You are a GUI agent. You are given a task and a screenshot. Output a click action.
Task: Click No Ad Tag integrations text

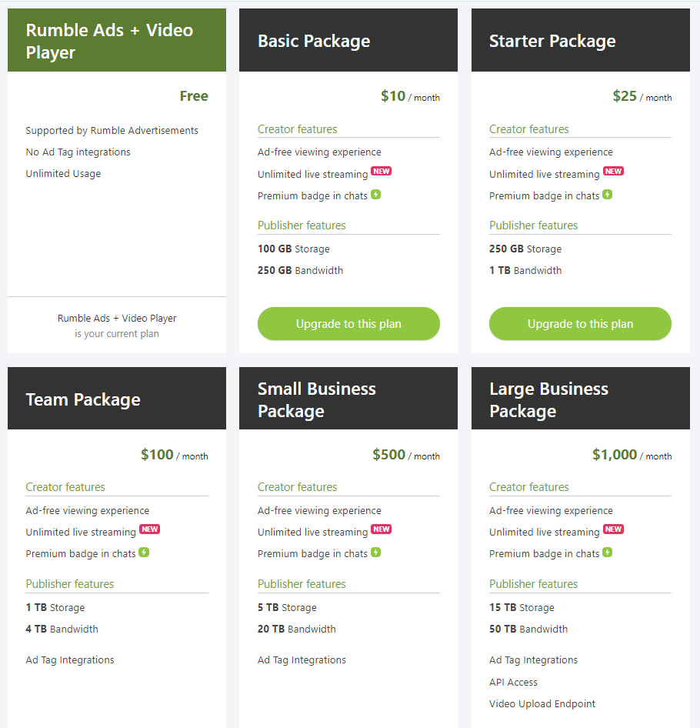(x=78, y=152)
